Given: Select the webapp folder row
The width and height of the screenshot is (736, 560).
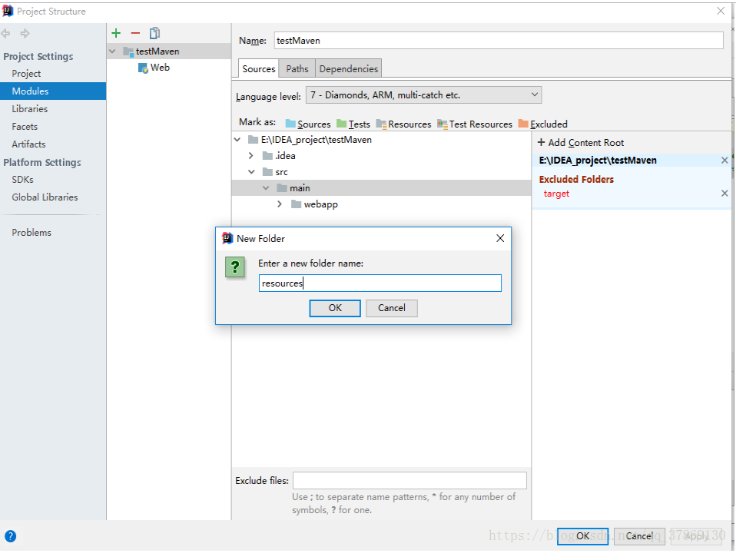Looking at the screenshot, I should click(381, 204).
